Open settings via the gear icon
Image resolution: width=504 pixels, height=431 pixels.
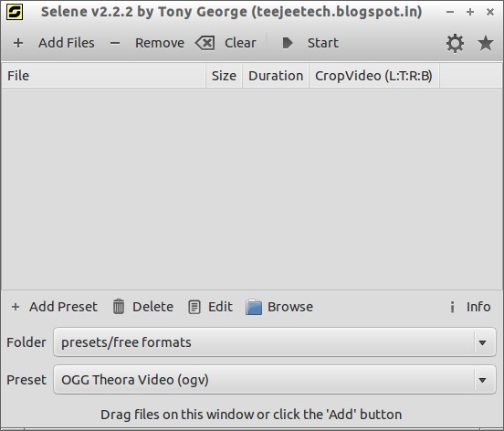tap(455, 44)
